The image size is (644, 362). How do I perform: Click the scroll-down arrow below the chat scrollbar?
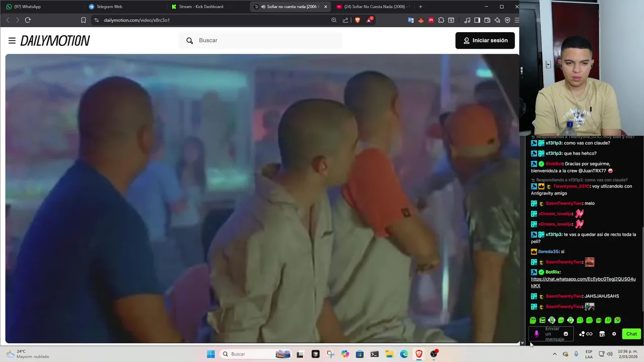pos(522,343)
